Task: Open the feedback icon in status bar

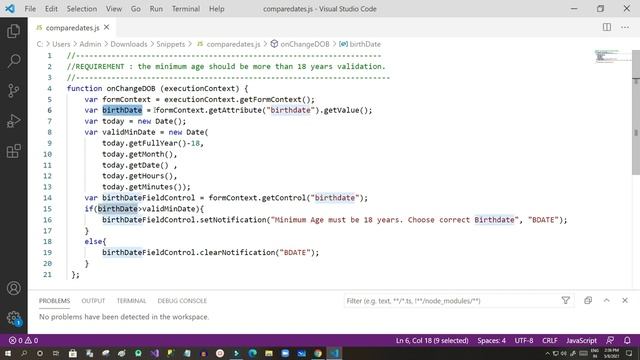Action: (610, 340)
